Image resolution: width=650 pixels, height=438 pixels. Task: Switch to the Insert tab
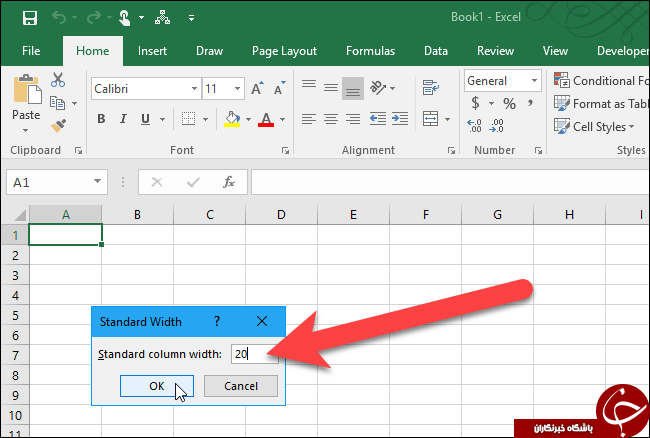[x=152, y=51]
